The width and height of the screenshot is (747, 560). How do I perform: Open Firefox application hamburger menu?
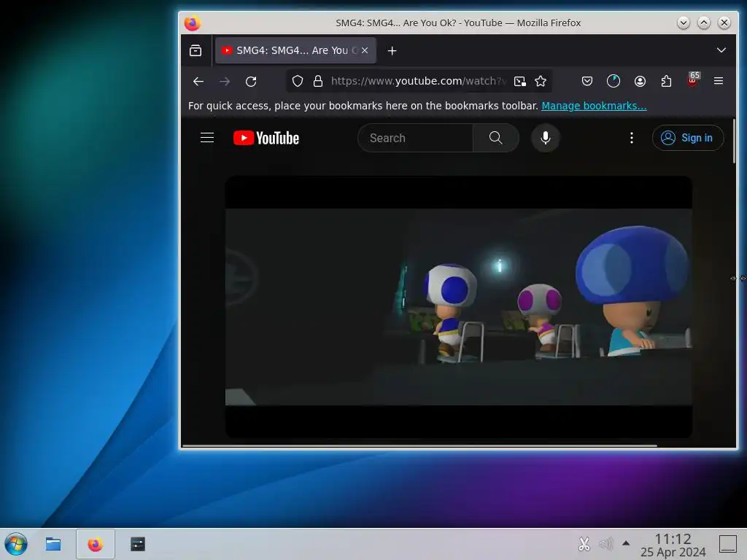[719, 82]
